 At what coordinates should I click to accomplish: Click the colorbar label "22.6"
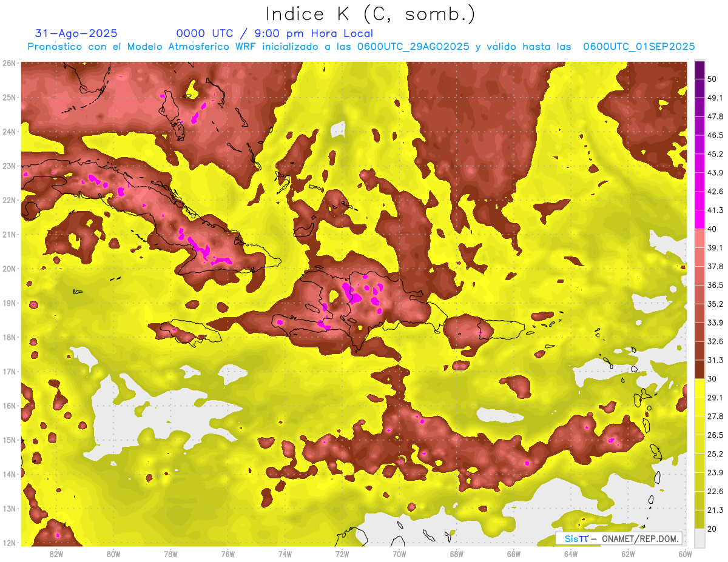pyautogui.click(x=715, y=491)
